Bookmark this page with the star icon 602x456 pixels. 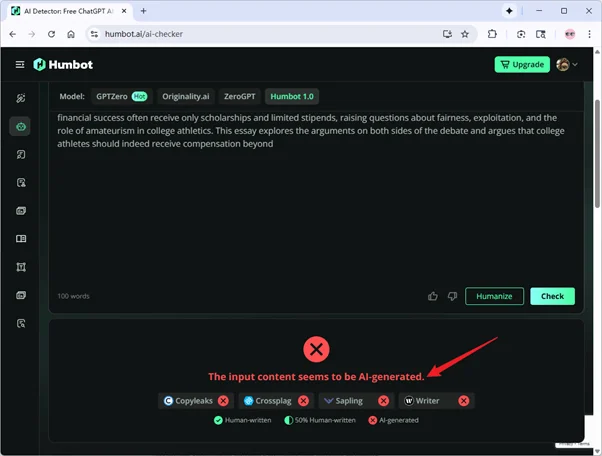[x=465, y=33]
